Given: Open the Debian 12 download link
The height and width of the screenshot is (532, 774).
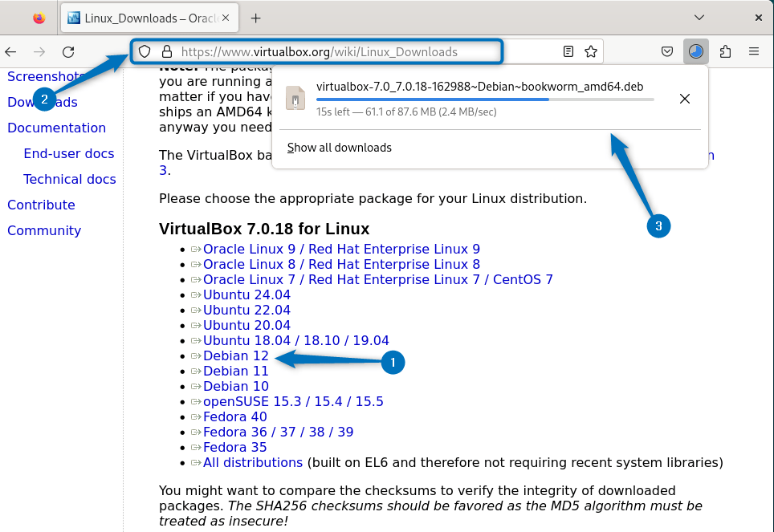Looking at the screenshot, I should pyautogui.click(x=235, y=355).
